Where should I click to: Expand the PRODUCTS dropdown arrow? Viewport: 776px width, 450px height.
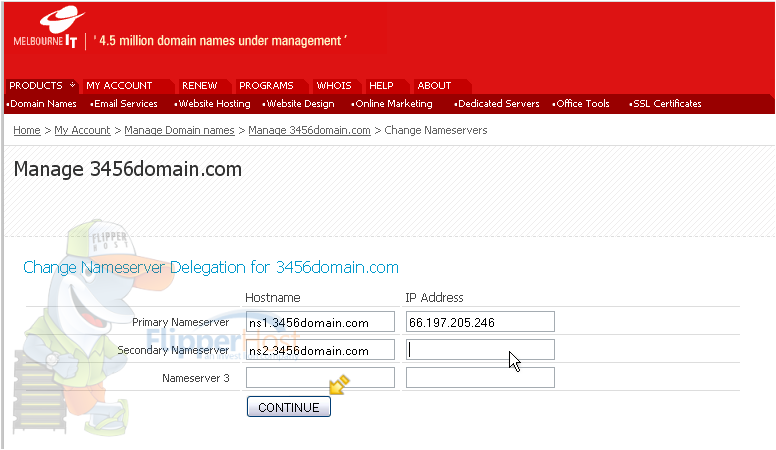click(x=72, y=85)
